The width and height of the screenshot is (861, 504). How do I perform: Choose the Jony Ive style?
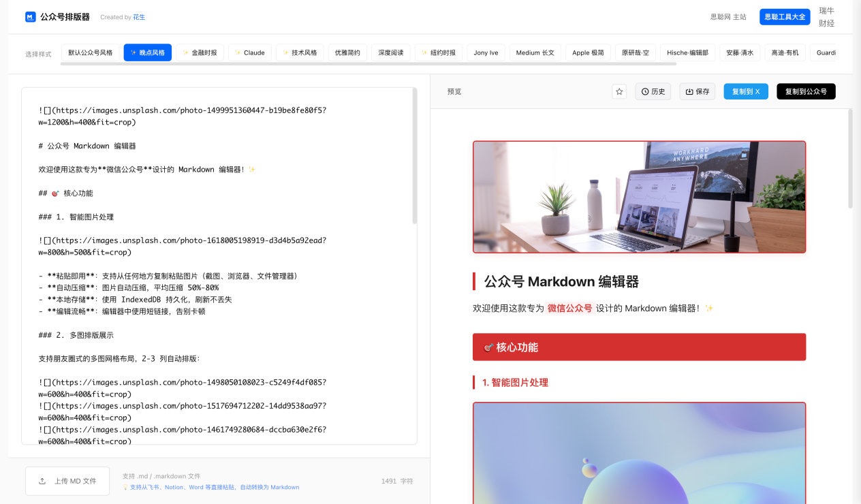tap(486, 52)
